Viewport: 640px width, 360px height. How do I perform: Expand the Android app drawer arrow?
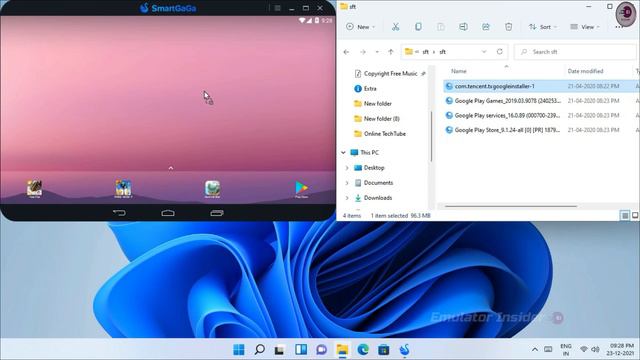pos(171,168)
